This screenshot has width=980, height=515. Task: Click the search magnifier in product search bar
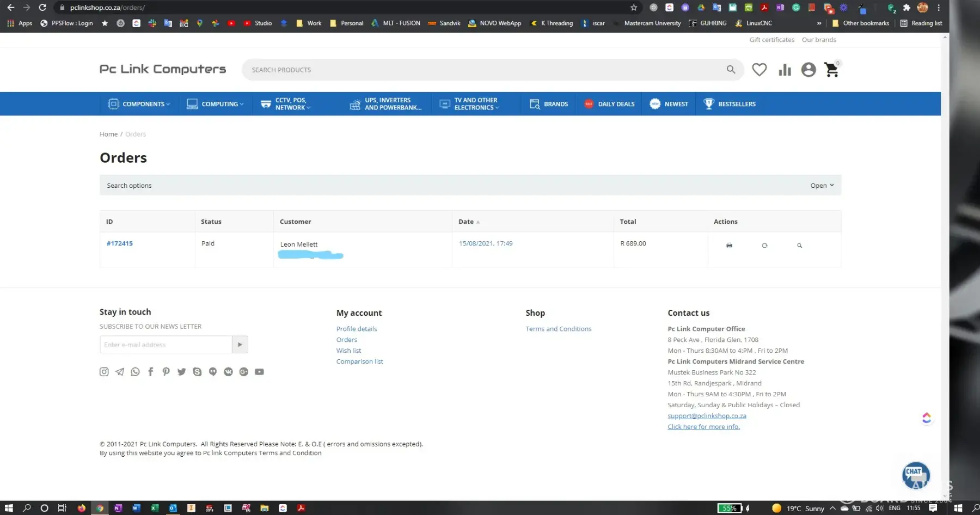coord(731,70)
